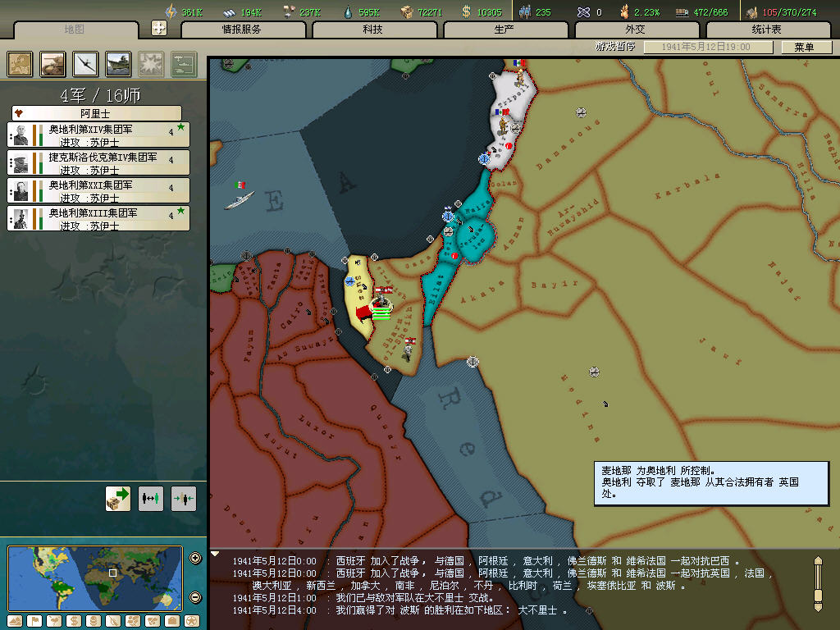Screen dimensions: 840x630
Task: Select the Italian warship in the sea
Action: coord(239,200)
